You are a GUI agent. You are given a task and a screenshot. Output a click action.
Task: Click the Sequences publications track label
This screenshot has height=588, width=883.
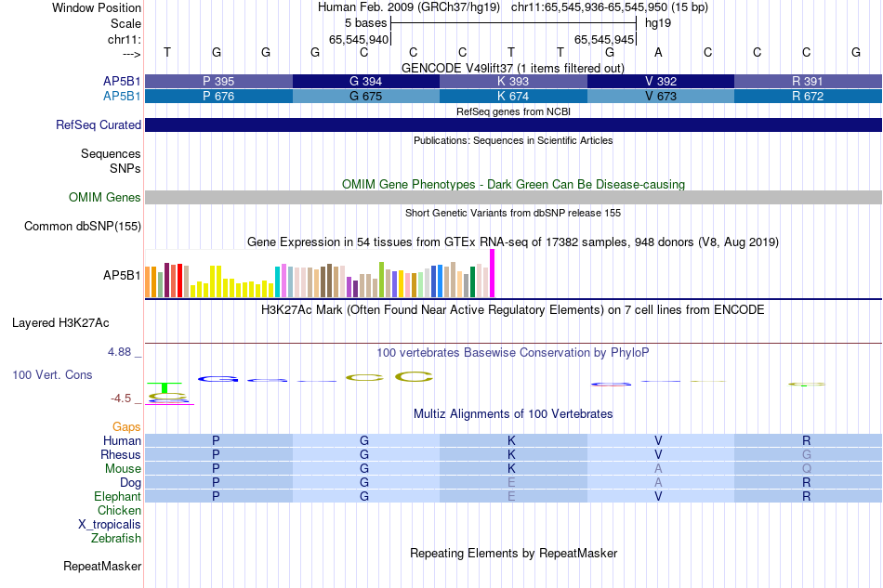click(111, 153)
